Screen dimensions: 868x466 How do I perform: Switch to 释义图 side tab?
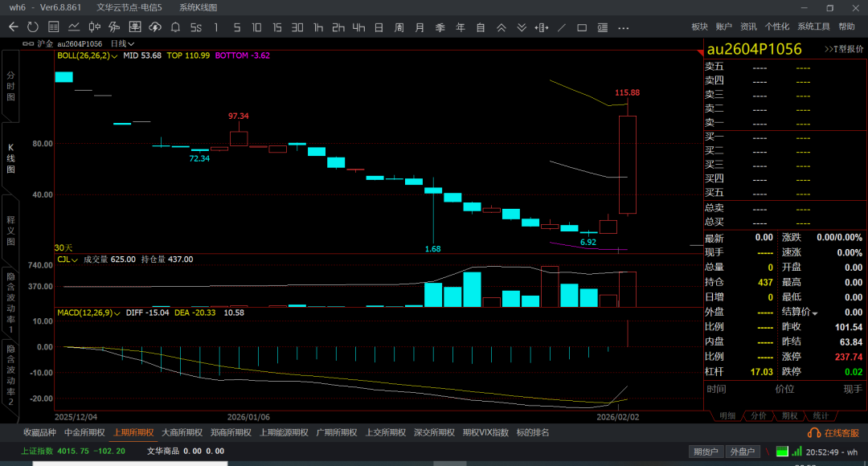(10, 231)
